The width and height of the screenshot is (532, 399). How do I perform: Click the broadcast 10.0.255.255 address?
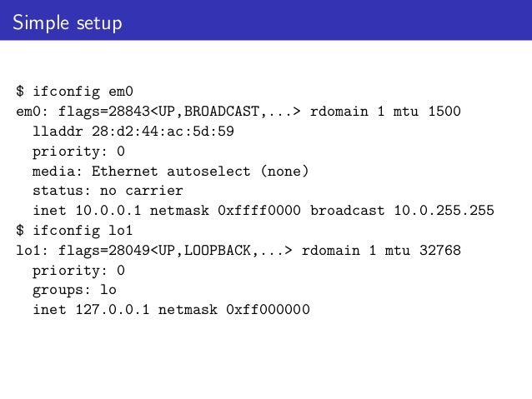click(x=403, y=211)
